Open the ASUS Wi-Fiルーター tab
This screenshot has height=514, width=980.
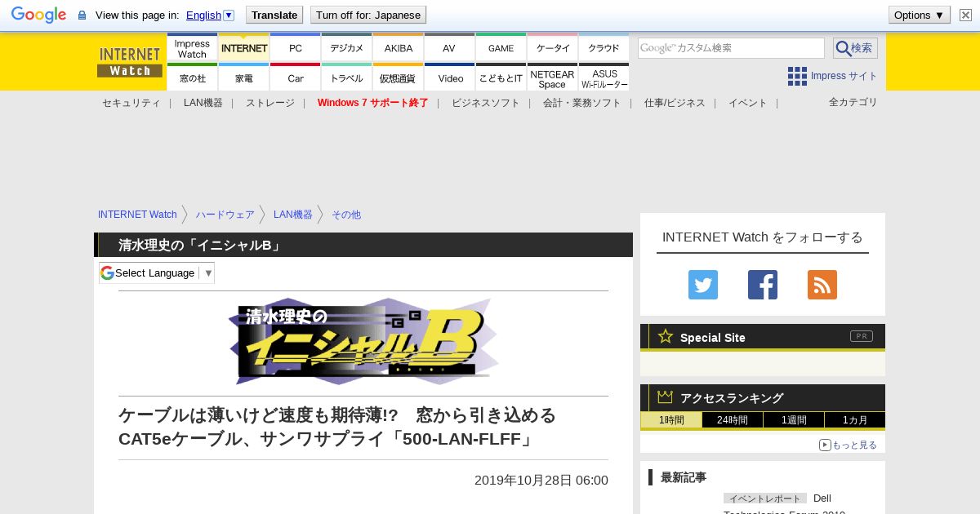pyautogui.click(x=604, y=78)
